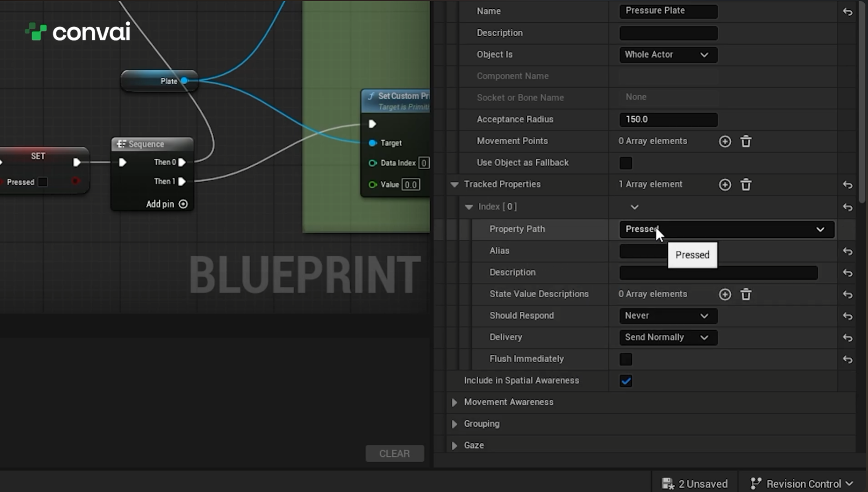Click the Value green pin

coord(372,185)
